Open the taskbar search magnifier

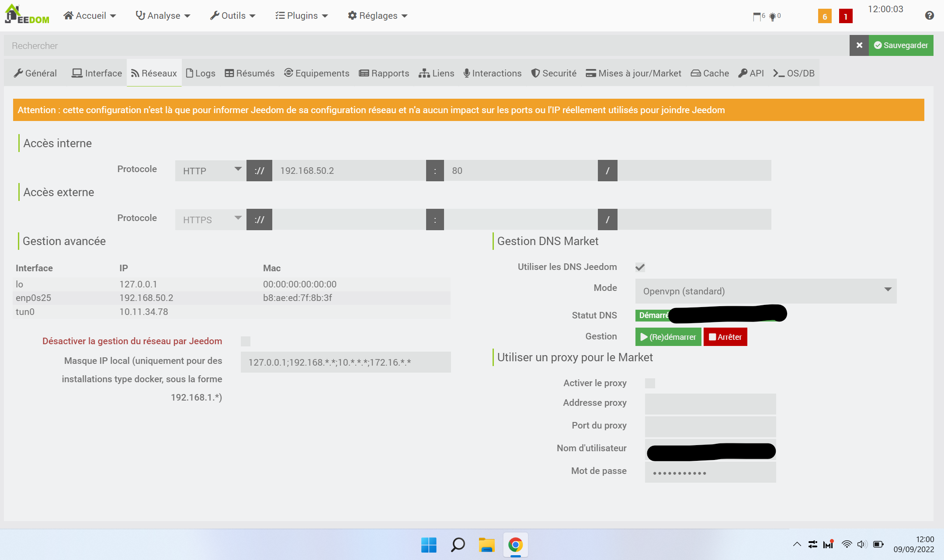(x=458, y=545)
